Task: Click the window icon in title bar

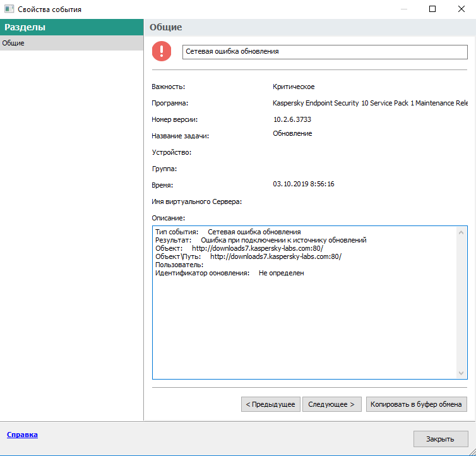Action: tap(9, 9)
